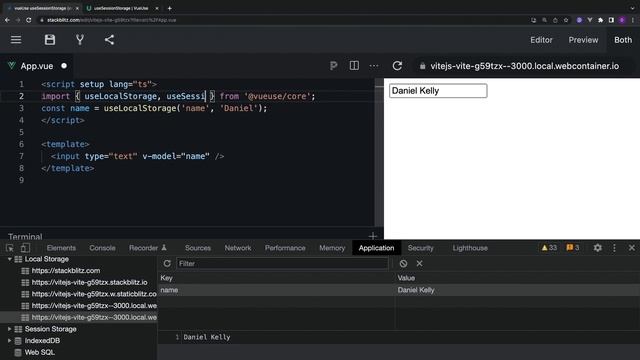Show the 33 warnings counter

click(x=549, y=248)
